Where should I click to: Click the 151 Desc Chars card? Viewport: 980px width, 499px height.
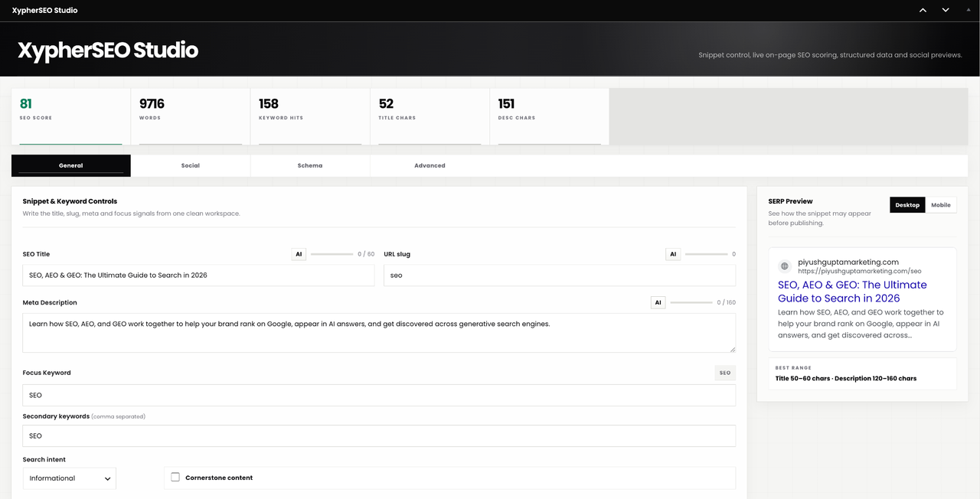tap(549, 116)
